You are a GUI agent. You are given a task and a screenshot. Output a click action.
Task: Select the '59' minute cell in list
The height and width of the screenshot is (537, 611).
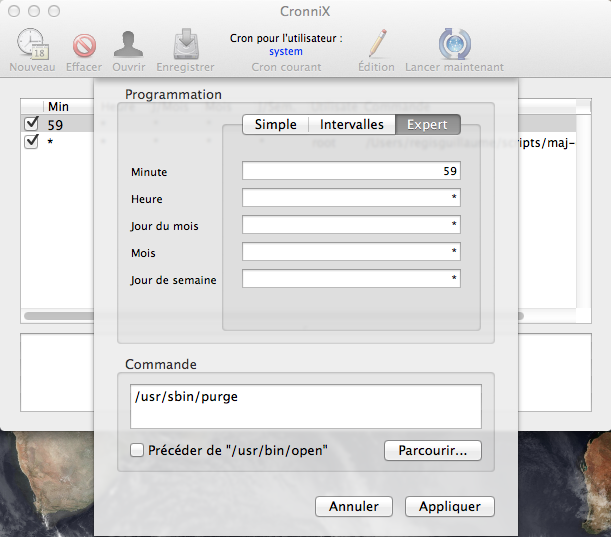[x=55, y=125]
